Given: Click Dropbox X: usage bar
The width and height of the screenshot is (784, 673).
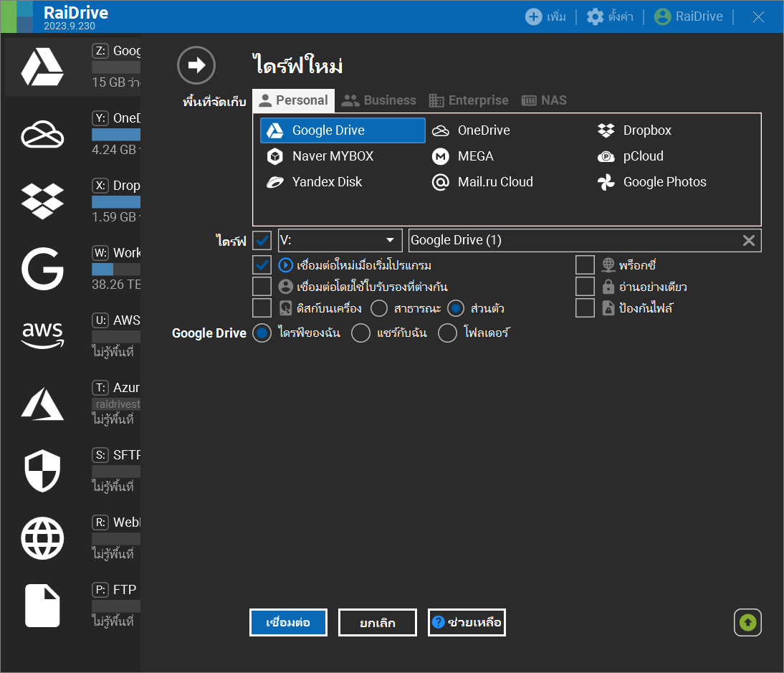Looking at the screenshot, I should coord(116,202).
